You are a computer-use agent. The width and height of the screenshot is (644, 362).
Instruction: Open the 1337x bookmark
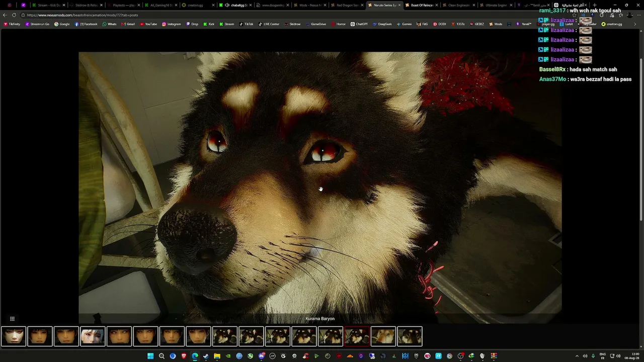coord(457,24)
